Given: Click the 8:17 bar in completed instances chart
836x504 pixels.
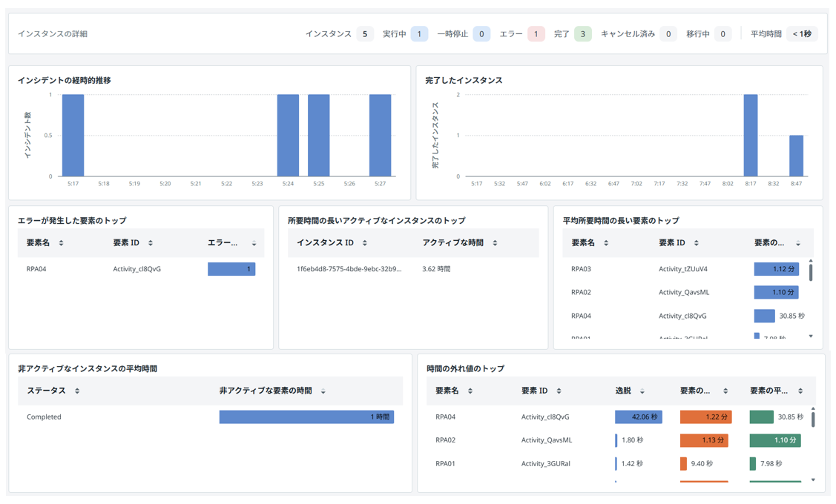Looking at the screenshot, I should click(750, 136).
